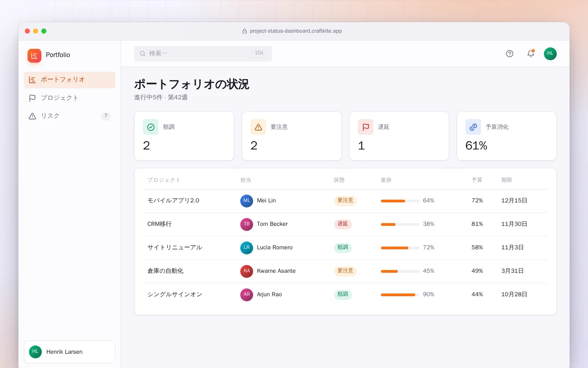Screen dimensions: 588x368
Task: Open the help question-mark icon
Action: click(509, 53)
